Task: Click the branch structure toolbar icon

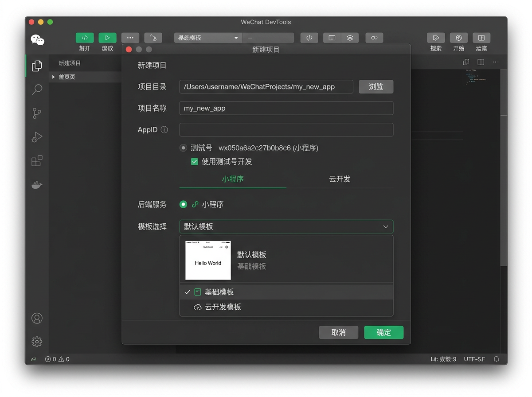Action: pos(153,38)
